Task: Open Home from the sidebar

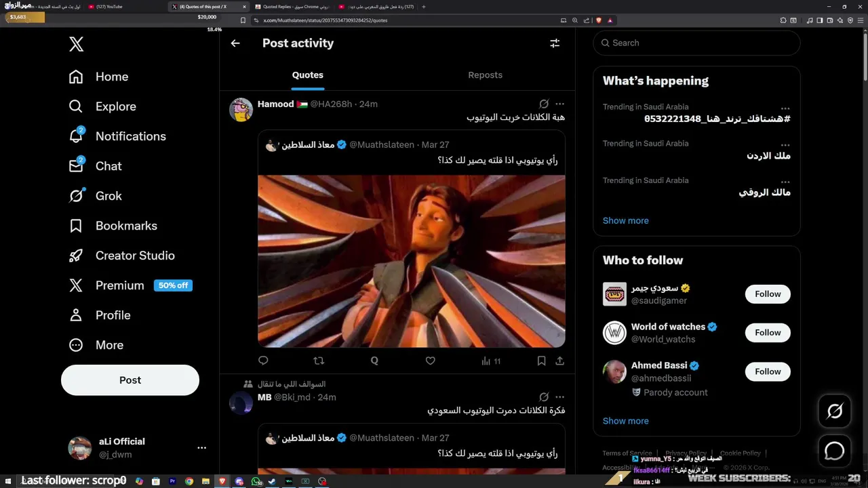Action: click(98, 77)
